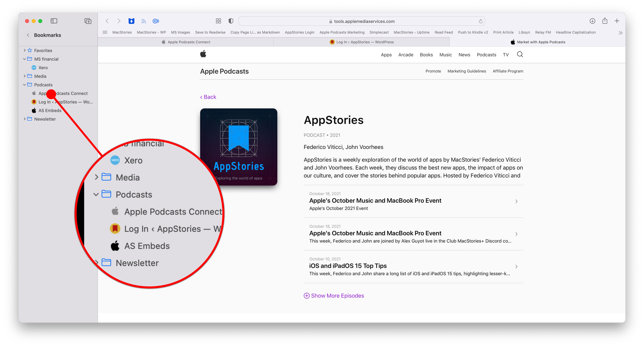Viewport: 644px width, 347px height.
Task: Reload the page with the refresh icon
Action: (480, 21)
